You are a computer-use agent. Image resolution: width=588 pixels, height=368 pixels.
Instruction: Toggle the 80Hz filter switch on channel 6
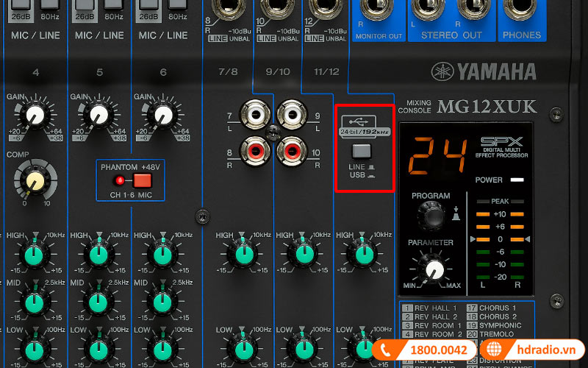177,4
